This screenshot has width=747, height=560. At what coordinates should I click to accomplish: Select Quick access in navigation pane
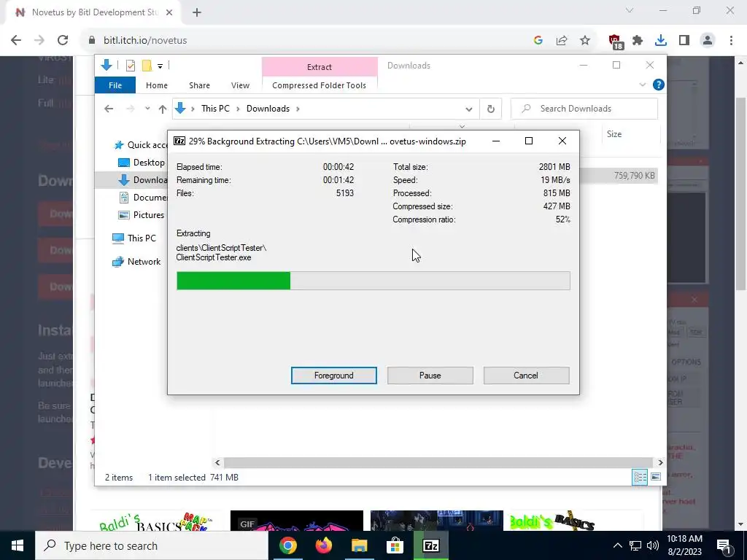(139, 145)
